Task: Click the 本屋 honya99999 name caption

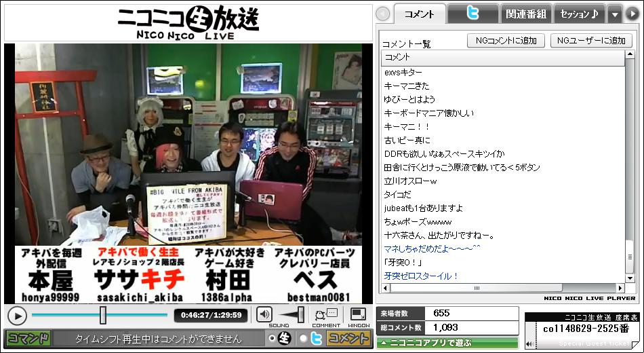Action: [x=51, y=274]
